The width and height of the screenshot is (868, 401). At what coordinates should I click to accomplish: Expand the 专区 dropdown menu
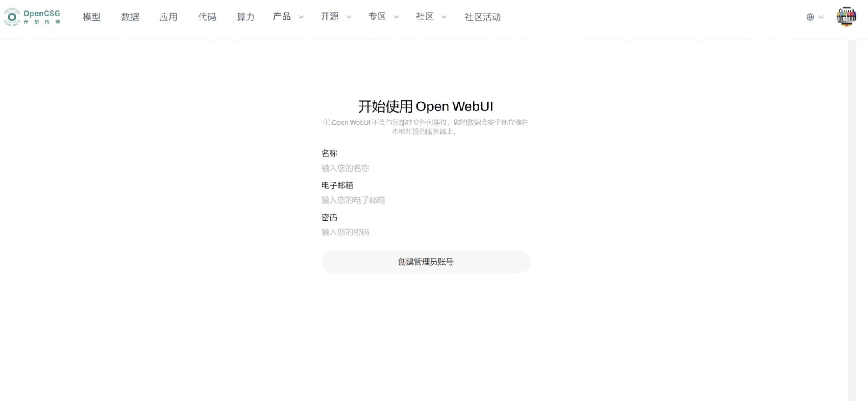point(384,17)
